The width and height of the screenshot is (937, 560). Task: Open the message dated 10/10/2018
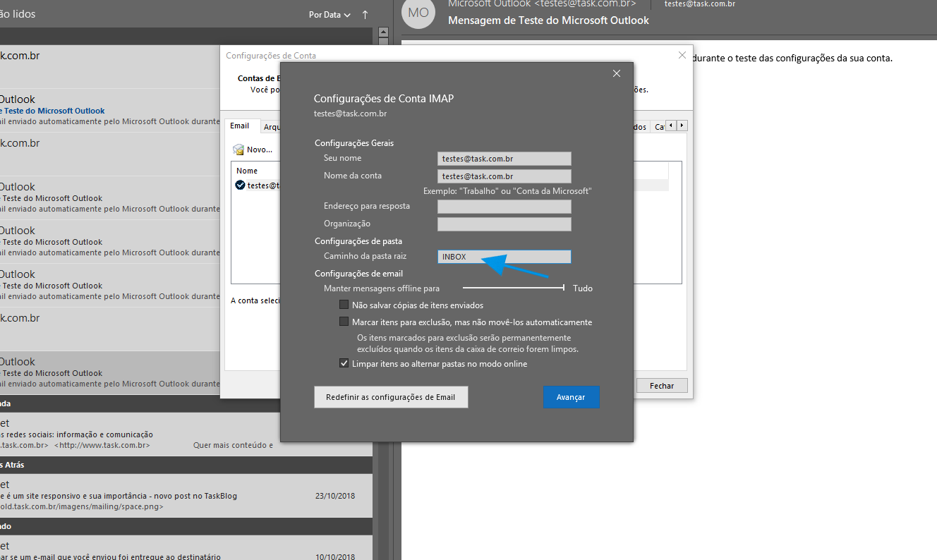click(186, 547)
